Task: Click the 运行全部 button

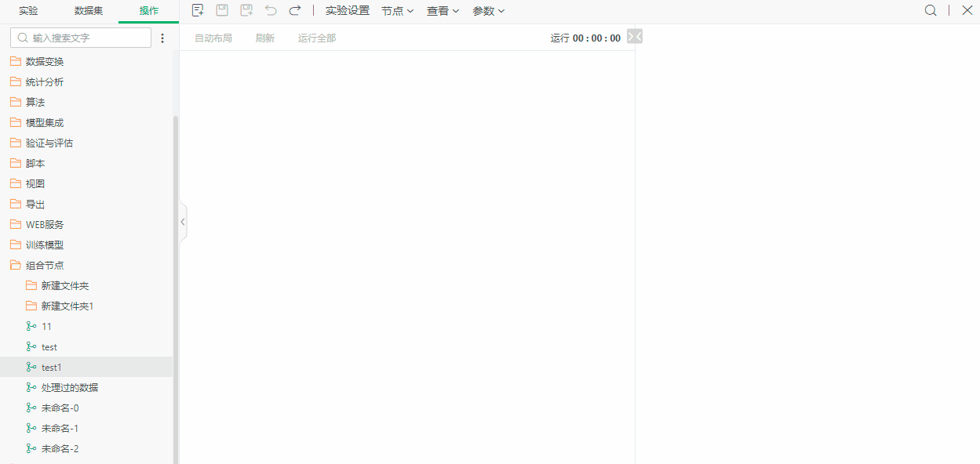Action: pyautogui.click(x=317, y=38)
